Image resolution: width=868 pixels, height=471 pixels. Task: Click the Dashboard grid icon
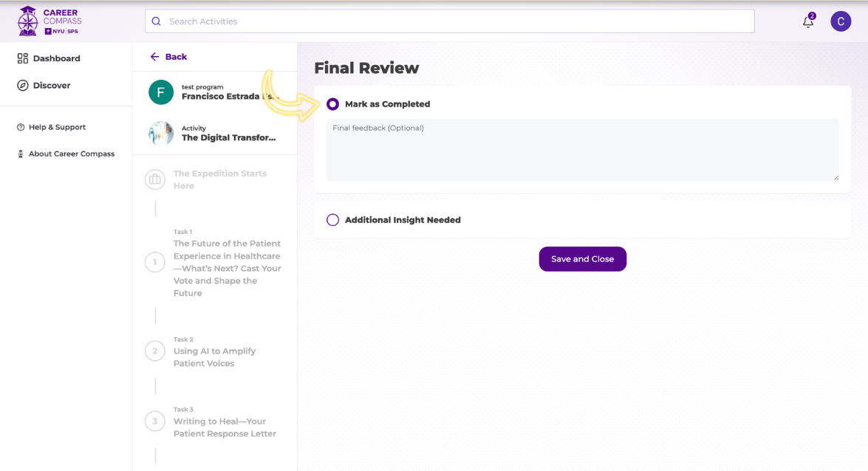[23, 58]
